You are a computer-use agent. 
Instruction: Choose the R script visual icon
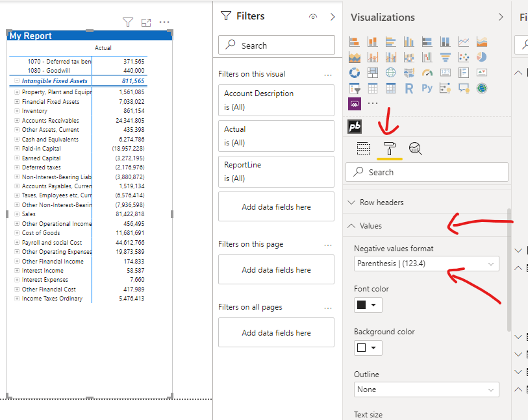(409, 88)
